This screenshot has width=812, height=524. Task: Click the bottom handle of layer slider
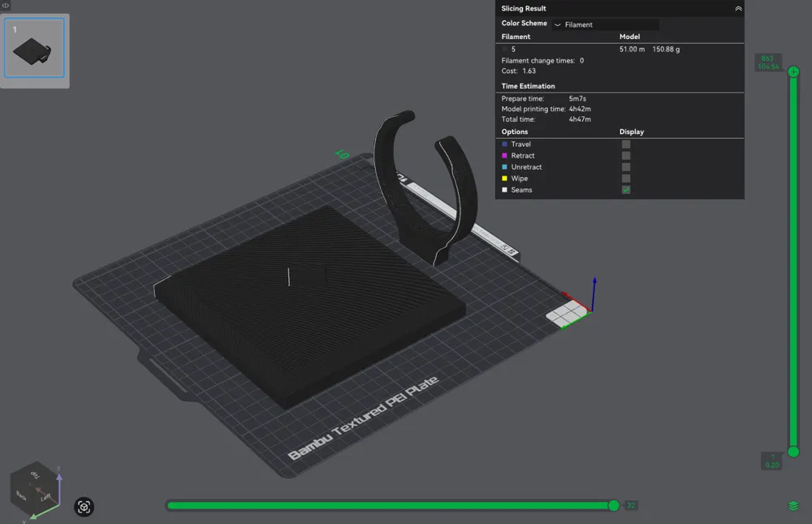pos(793,452)
